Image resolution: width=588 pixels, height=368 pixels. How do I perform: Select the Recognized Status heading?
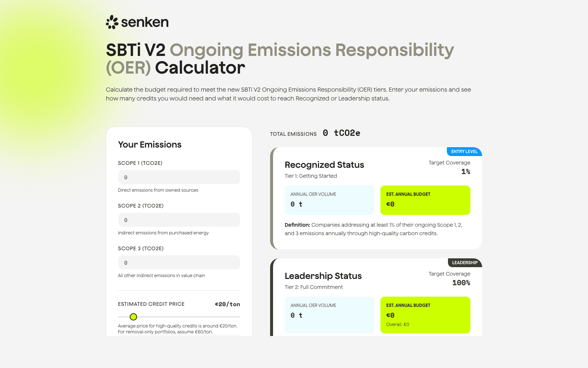coord(324,165)
